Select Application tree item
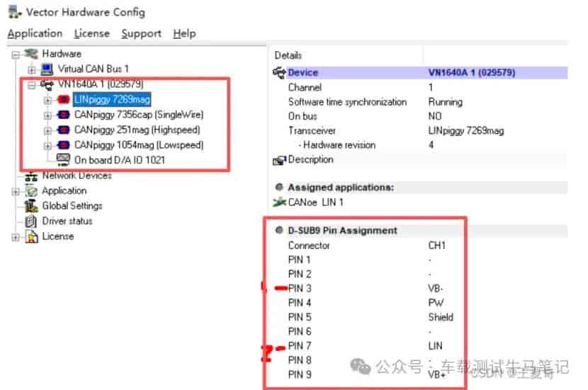 tap(64, 190)
